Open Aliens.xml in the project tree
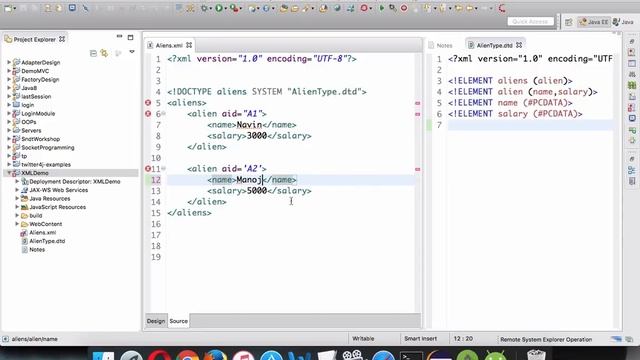This screenshot has width=640, height=360. click(x=42, y=232)
